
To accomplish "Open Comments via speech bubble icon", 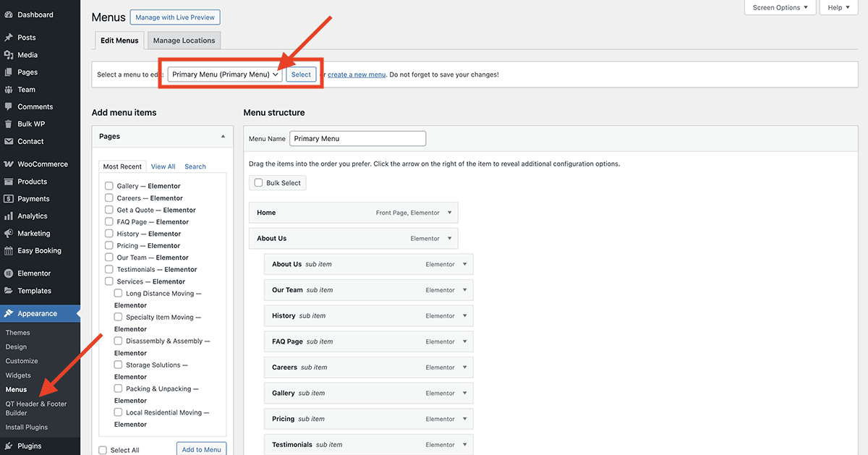I will tap(9, 107).
